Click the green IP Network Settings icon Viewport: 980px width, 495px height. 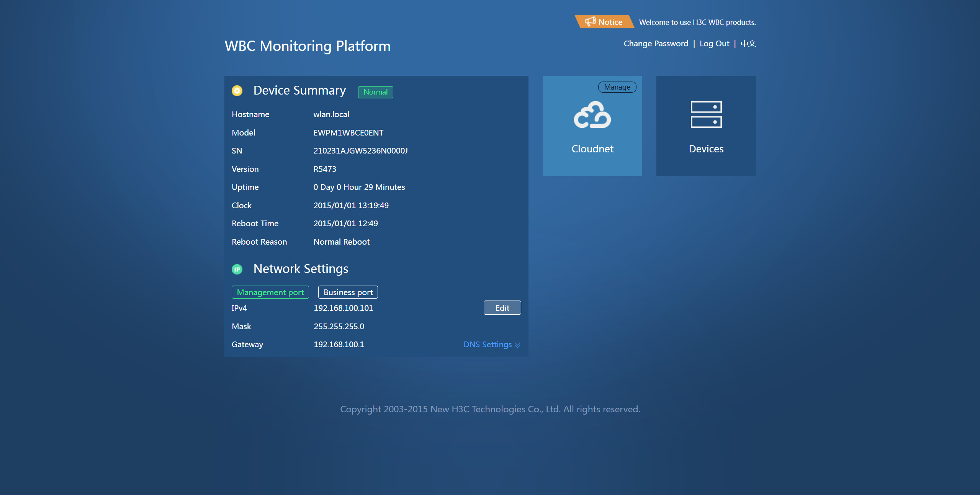(x=237, y=269)
